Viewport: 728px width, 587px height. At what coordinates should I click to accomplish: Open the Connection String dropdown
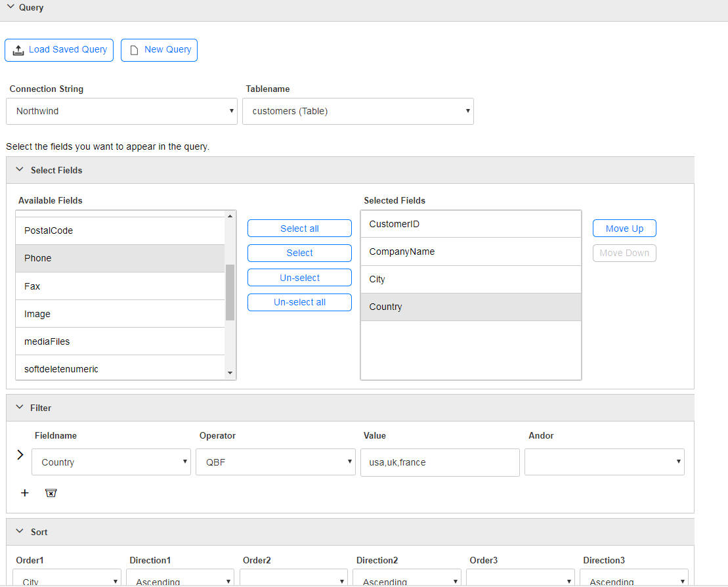(x=121, y=111)
